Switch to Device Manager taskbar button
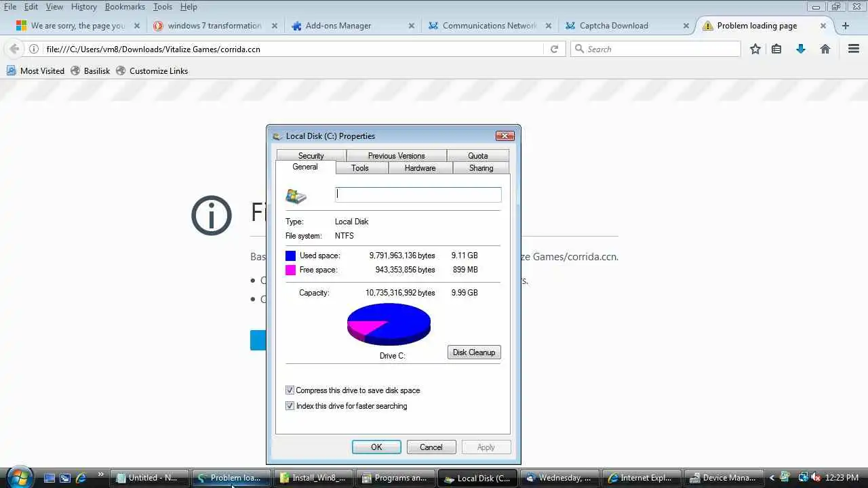 point(723,478)
